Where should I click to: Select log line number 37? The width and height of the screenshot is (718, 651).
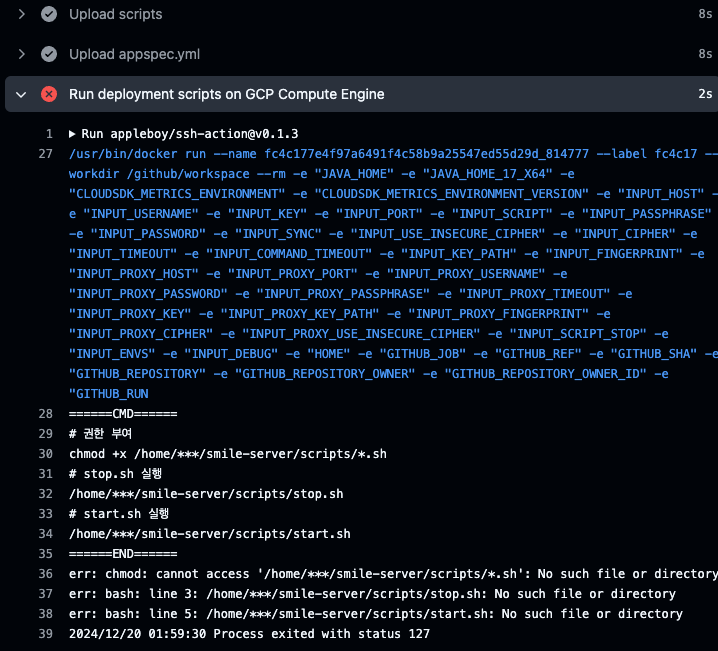click(x=46, y=594)
